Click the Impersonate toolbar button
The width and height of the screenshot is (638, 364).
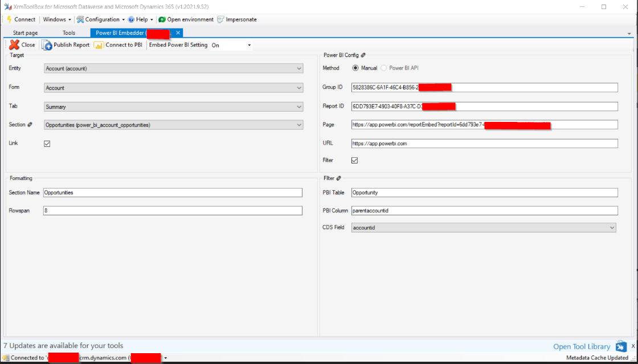pos(237,19)
